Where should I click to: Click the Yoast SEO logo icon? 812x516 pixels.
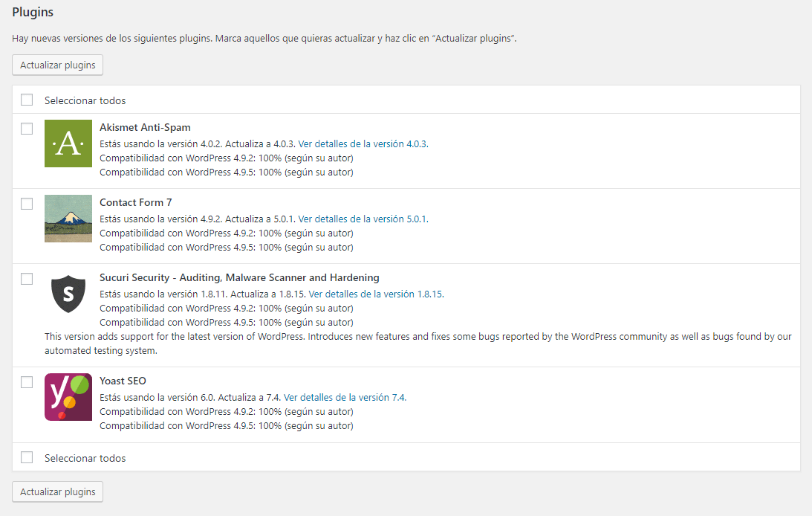68,396
